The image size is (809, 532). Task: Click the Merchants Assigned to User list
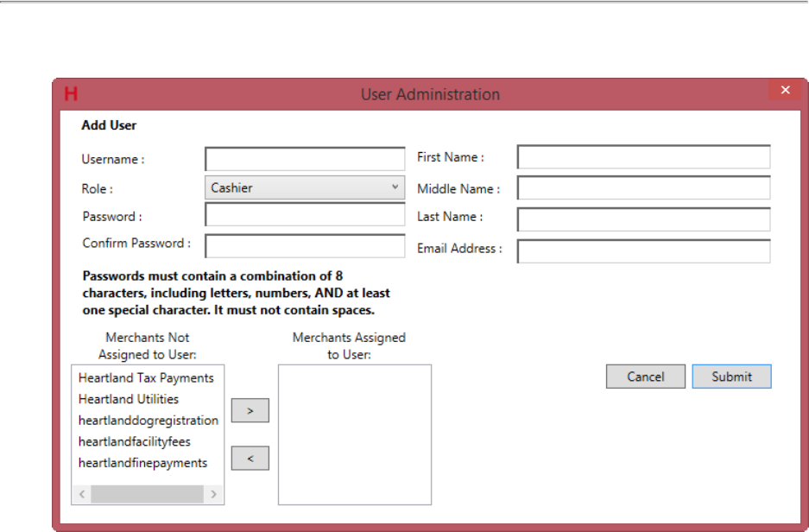click(x=355, y=435)
